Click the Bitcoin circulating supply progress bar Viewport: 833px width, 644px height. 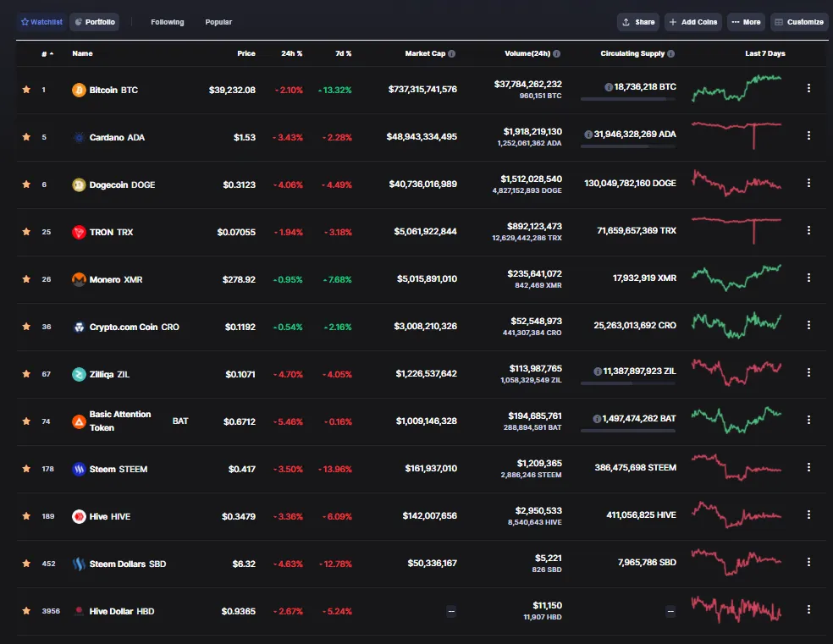tap(628, 99)
